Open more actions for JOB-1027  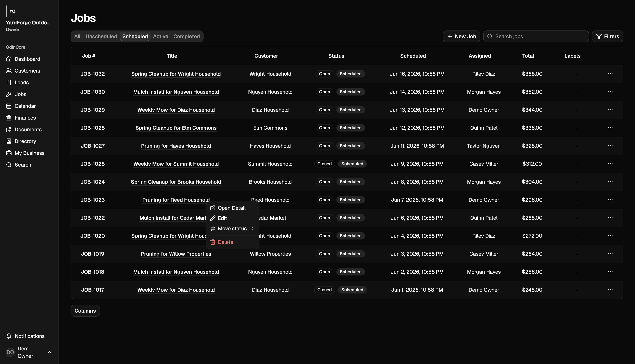click(x=610, y=146)
